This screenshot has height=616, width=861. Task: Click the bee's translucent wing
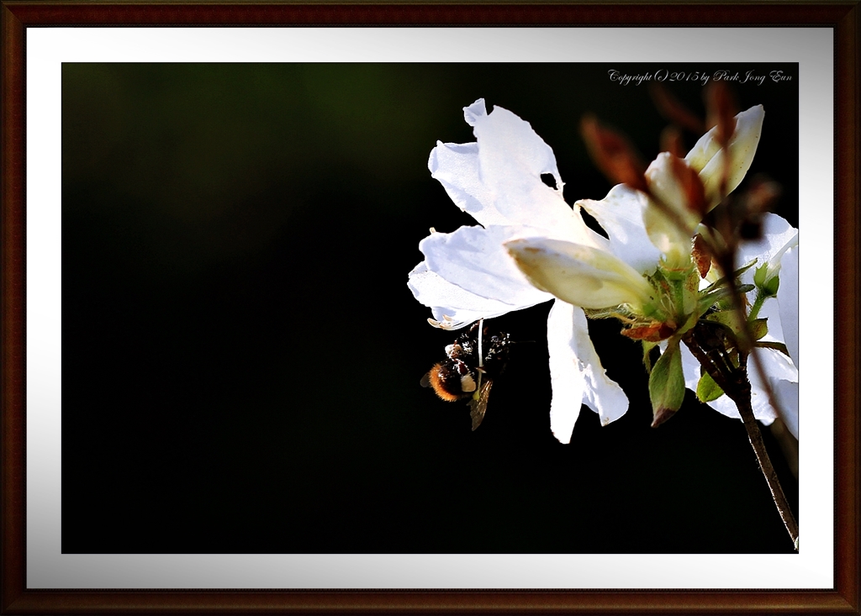(480, 404)
